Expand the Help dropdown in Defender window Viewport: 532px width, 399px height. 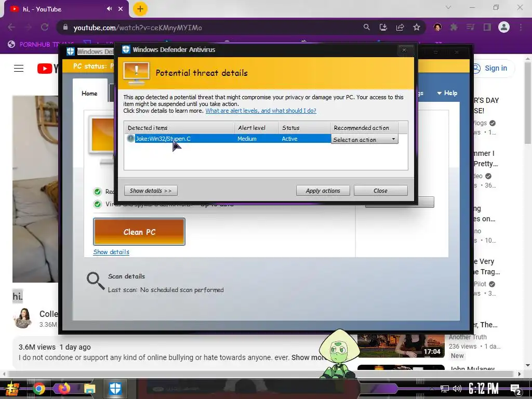447,93
